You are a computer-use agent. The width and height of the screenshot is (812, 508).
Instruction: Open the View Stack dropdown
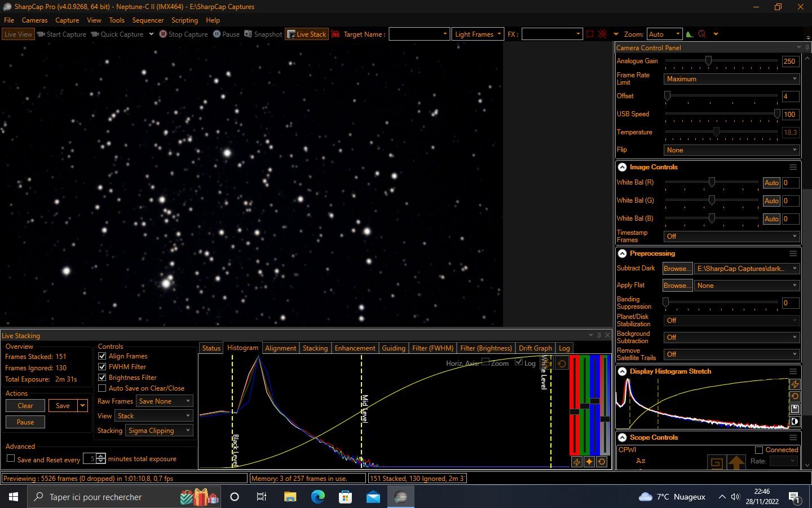[154, 416]
